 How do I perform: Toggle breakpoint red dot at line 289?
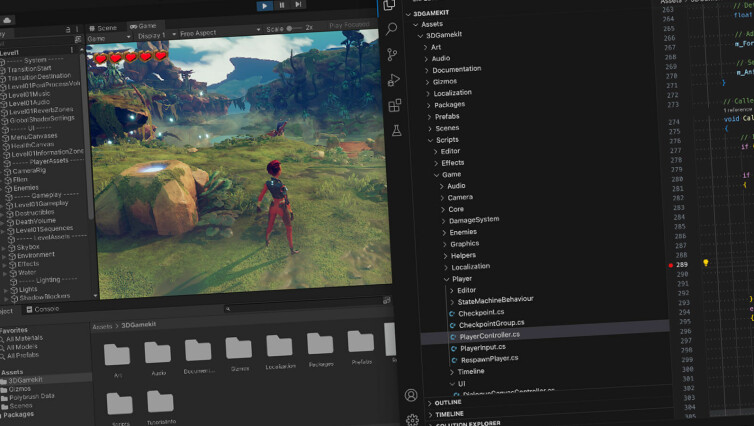670,265
